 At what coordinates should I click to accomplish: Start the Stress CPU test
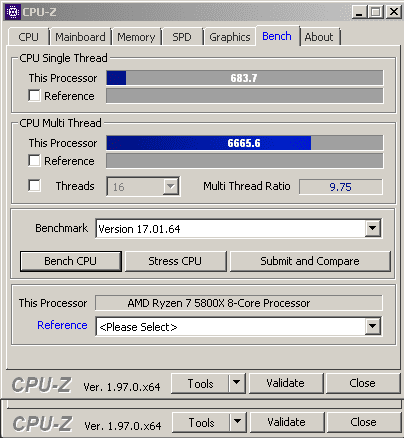tap(175, 261)
